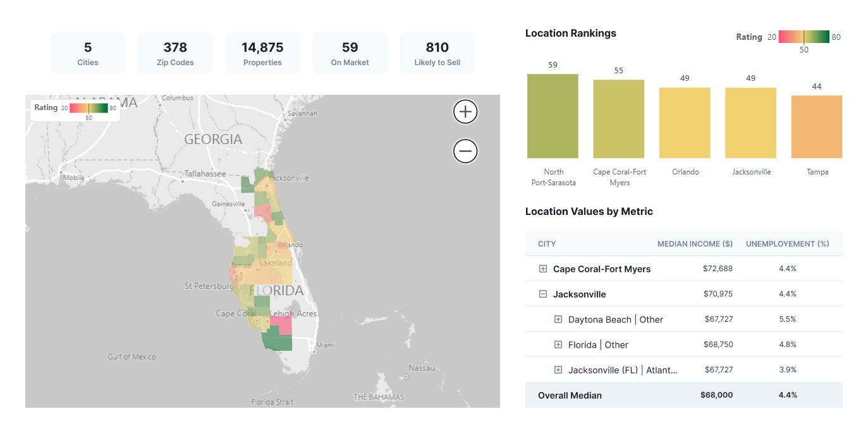Screen dimensions: 868x433
Task: Sort by the Median Income ($) column header
Action: click(695, 244)
